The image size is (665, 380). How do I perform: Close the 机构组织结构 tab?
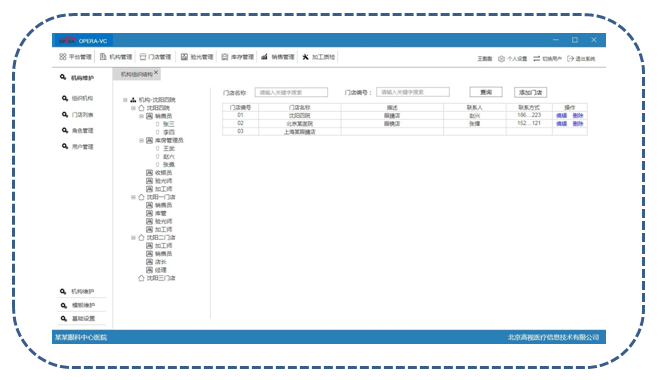(156, 73)
